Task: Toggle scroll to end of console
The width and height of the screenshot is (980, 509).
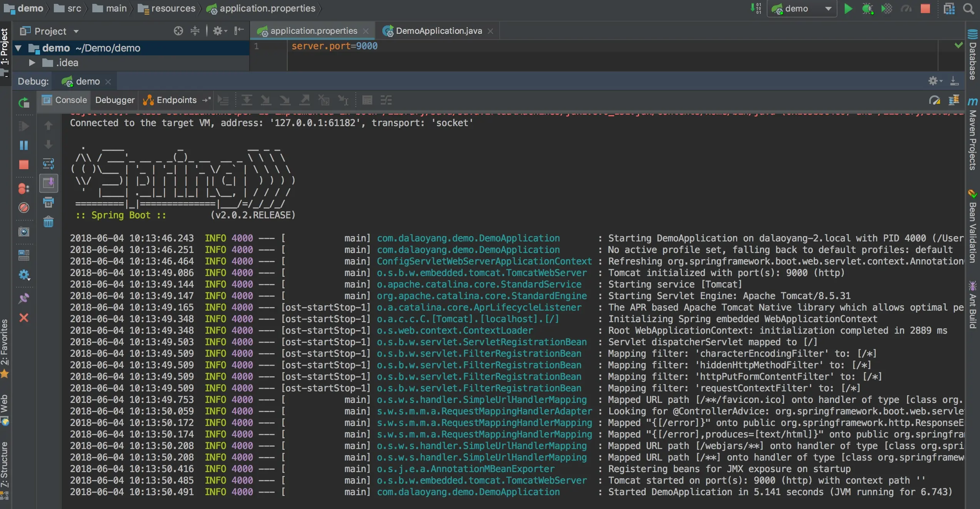Action: click(x=48, y=183)
